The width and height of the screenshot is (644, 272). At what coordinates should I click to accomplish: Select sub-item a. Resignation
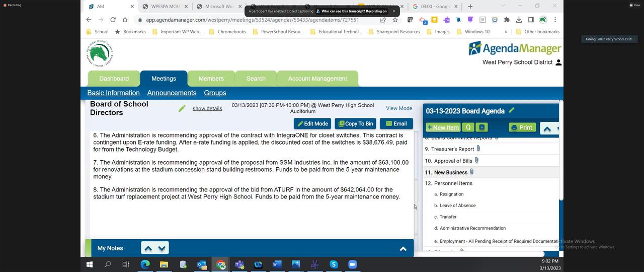click(449, 194)
